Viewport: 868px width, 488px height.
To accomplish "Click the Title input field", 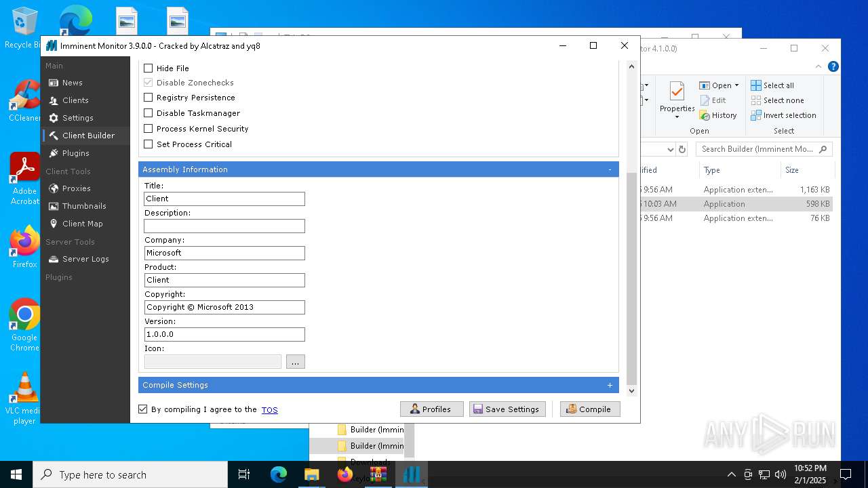I will click(x=224, y=199).
